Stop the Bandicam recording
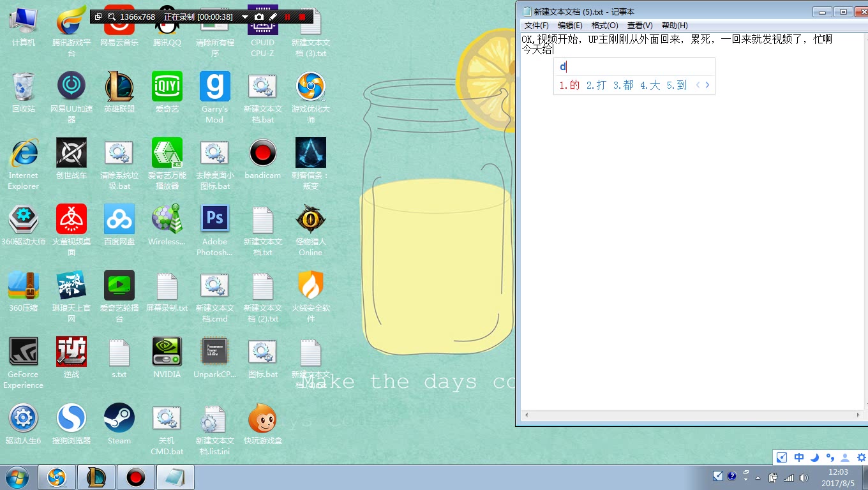 pos(303,17)
